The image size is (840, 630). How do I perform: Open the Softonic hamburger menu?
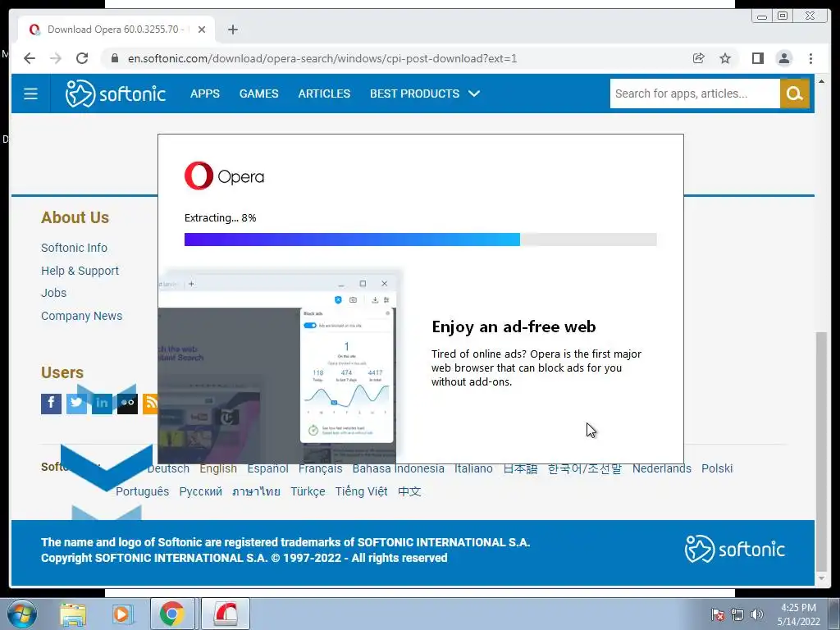(30, 94)
